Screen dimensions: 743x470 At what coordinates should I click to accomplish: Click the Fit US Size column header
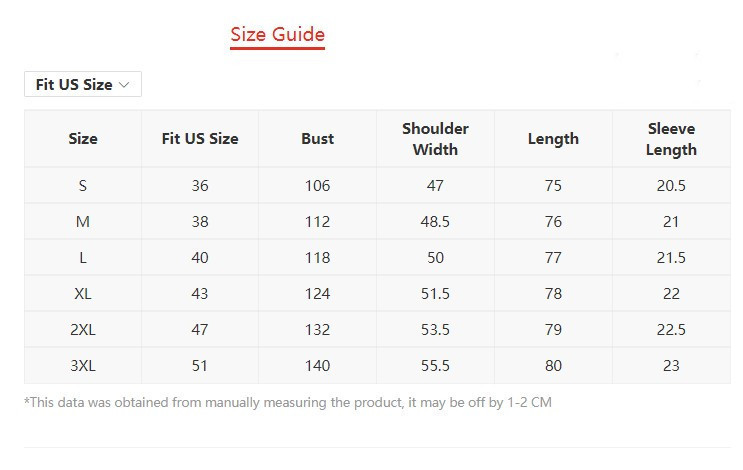click(200, 139)
